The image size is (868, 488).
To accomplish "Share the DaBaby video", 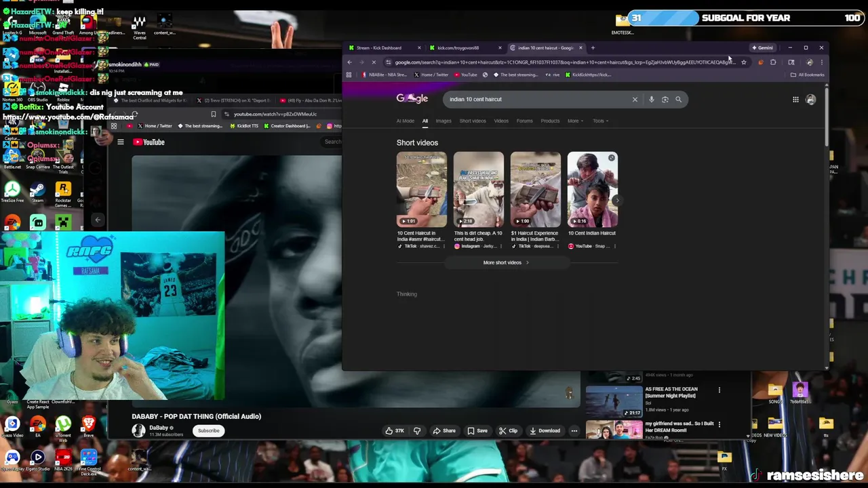I will tap(444, 430).
